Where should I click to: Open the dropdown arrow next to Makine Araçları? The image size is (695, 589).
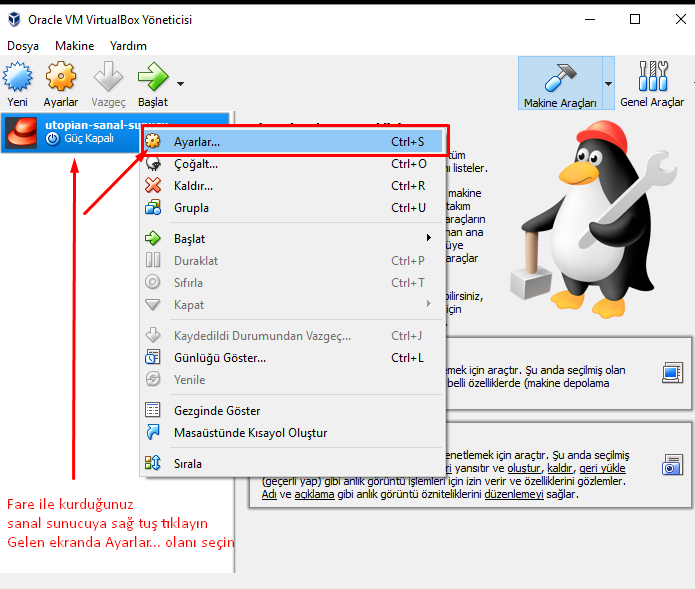tap(609, 83)
